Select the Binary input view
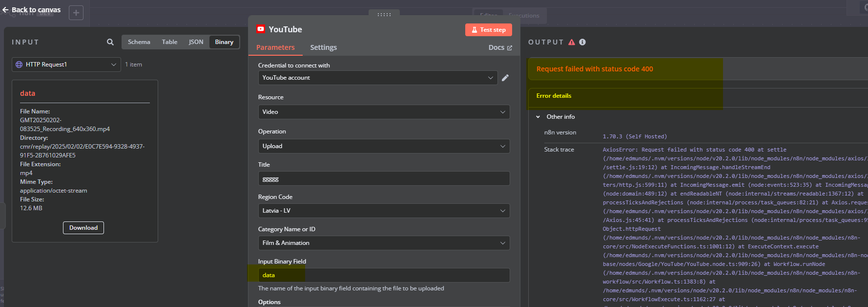868x307 pixels. pyautogui.click(x=224, y=42)
